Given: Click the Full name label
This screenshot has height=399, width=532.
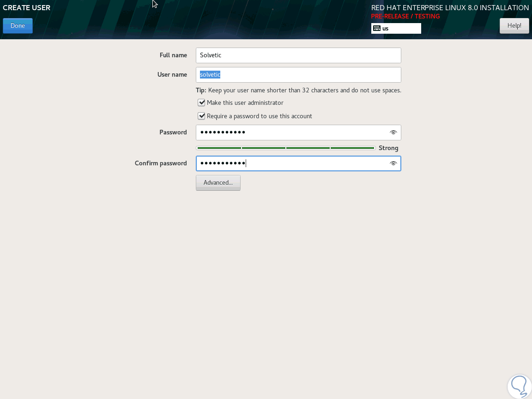Looking at the screenshot, I should 173,55.
